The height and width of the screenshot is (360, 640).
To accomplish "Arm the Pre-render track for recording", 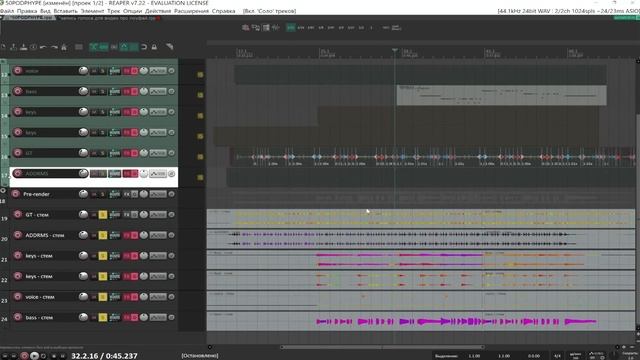I will coord(16,194).
